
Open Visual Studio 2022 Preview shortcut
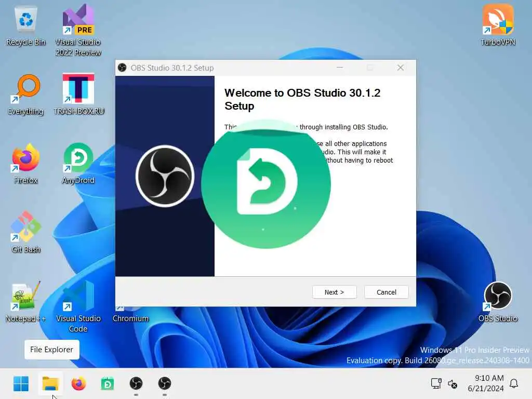[x=78, y=30]
